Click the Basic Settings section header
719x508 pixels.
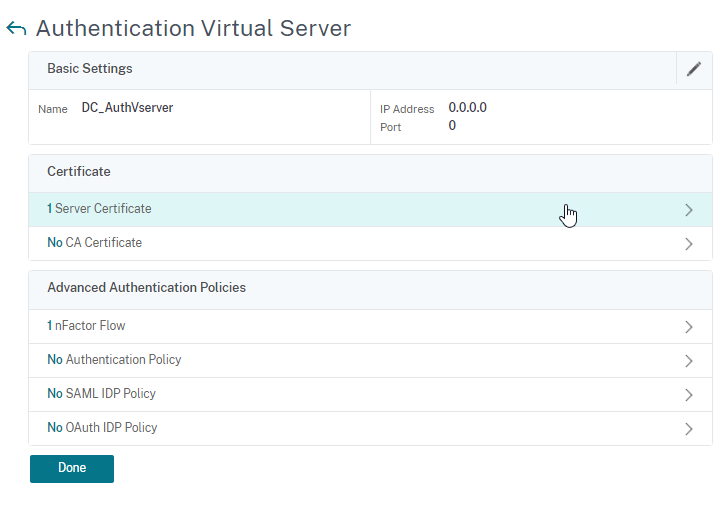click(x=90, y=69)
